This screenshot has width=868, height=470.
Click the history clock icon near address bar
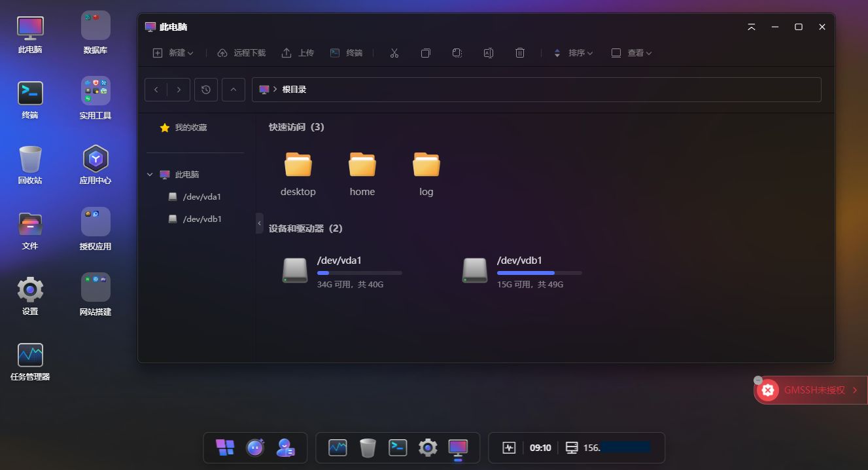[206, 90]
